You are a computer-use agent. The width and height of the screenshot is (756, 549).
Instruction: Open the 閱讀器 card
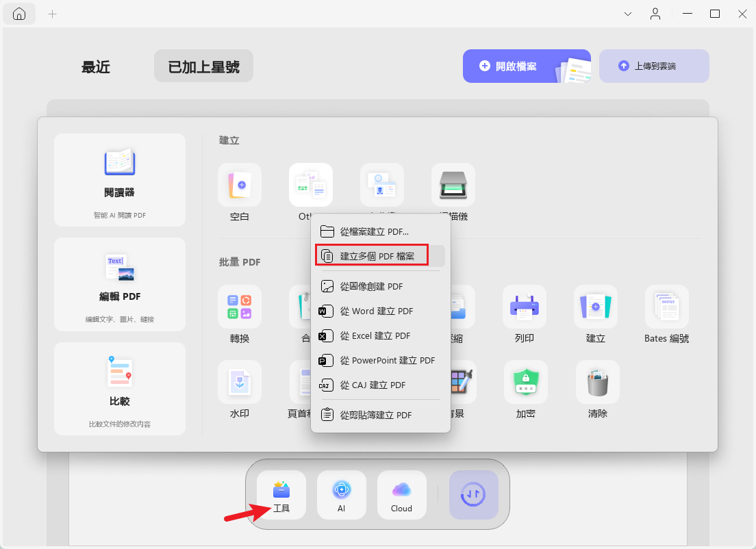click(120, 180)
